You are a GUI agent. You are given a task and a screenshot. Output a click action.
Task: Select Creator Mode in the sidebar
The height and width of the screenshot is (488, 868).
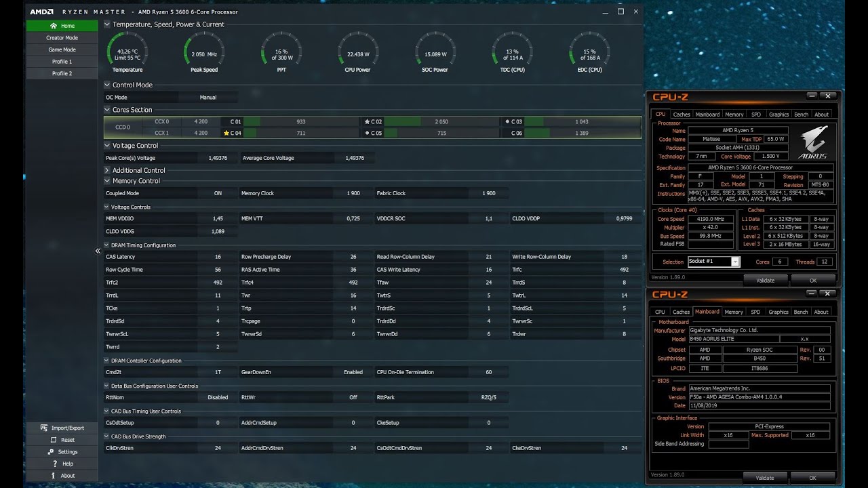[62, 38]
